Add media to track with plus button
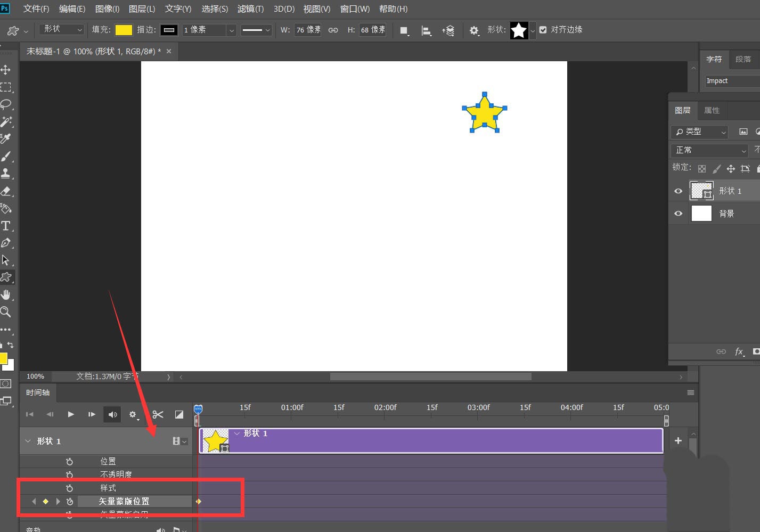This screenshot has height=532, width=760. click(678, 440)
